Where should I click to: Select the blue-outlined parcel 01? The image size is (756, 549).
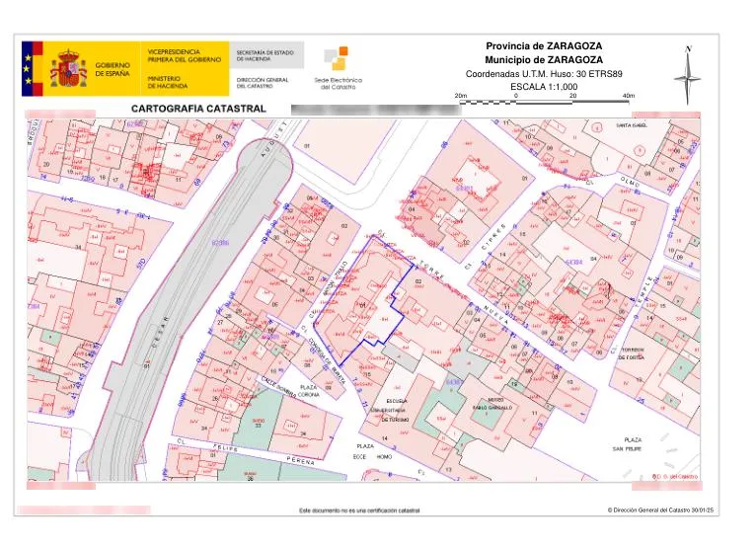point(364,301)
